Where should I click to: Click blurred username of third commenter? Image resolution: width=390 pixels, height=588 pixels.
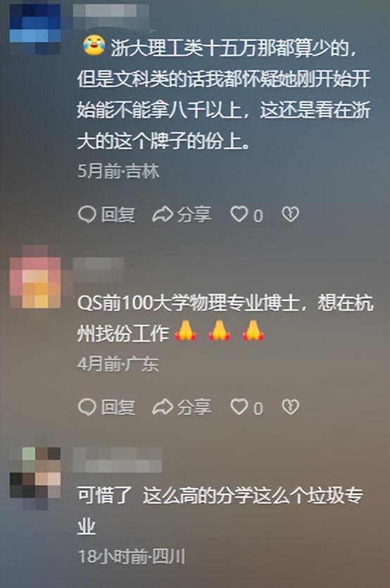117,459
